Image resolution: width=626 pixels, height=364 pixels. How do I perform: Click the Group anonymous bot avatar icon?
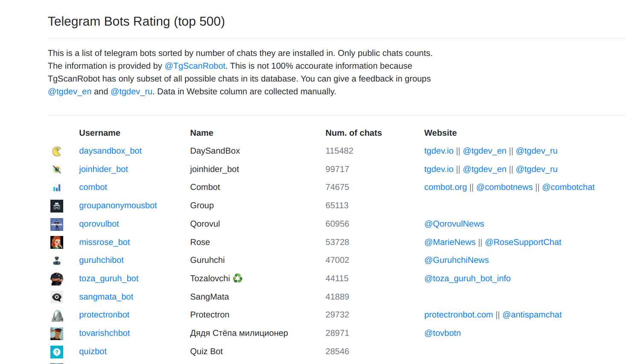click(x=57, y=206)
